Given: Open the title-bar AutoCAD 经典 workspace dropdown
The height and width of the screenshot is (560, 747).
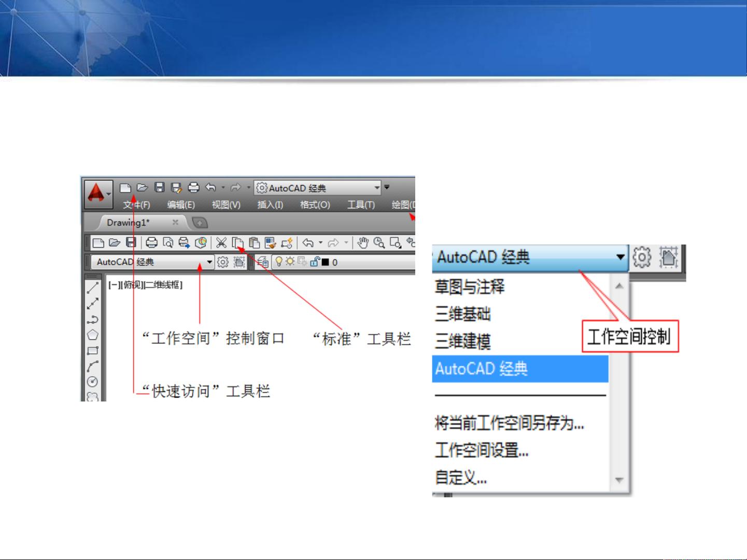Looking at the screenshot, I should click(x=318, y=188).
